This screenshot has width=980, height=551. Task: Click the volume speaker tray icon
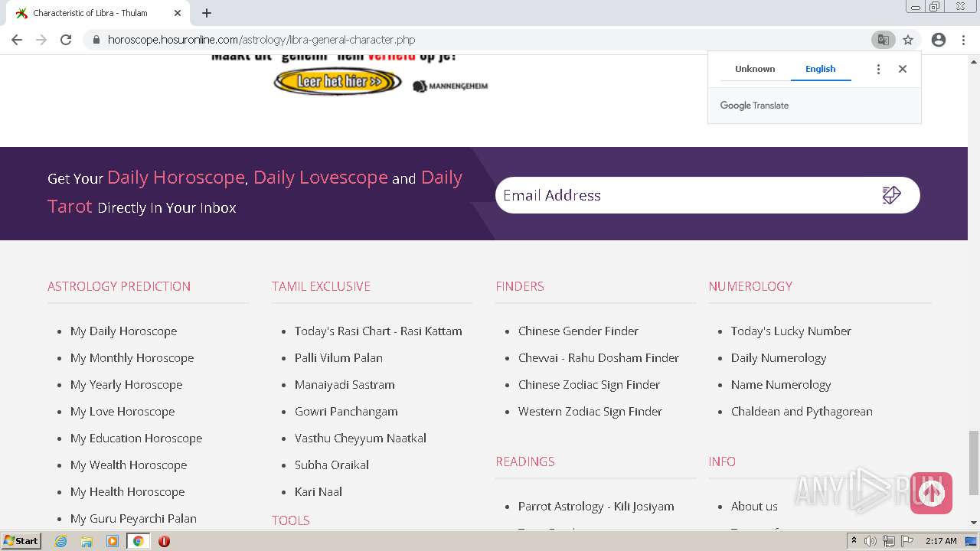click(871, 541)
